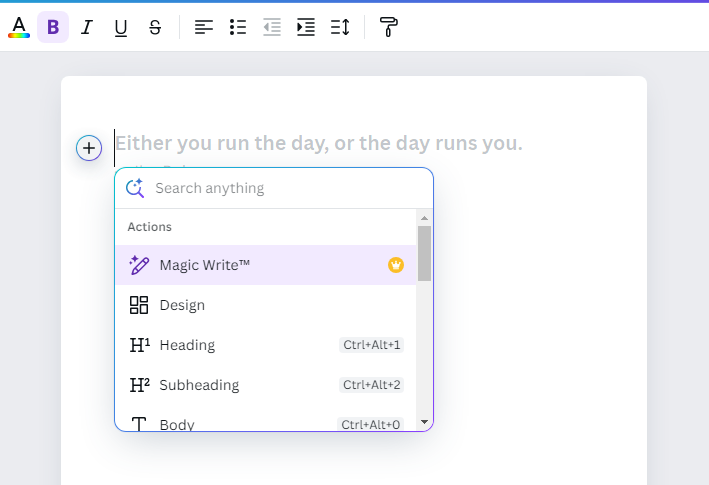Viewport: 709px width, 485px height.
Task: Decrease the text indent
Action: 272,27
